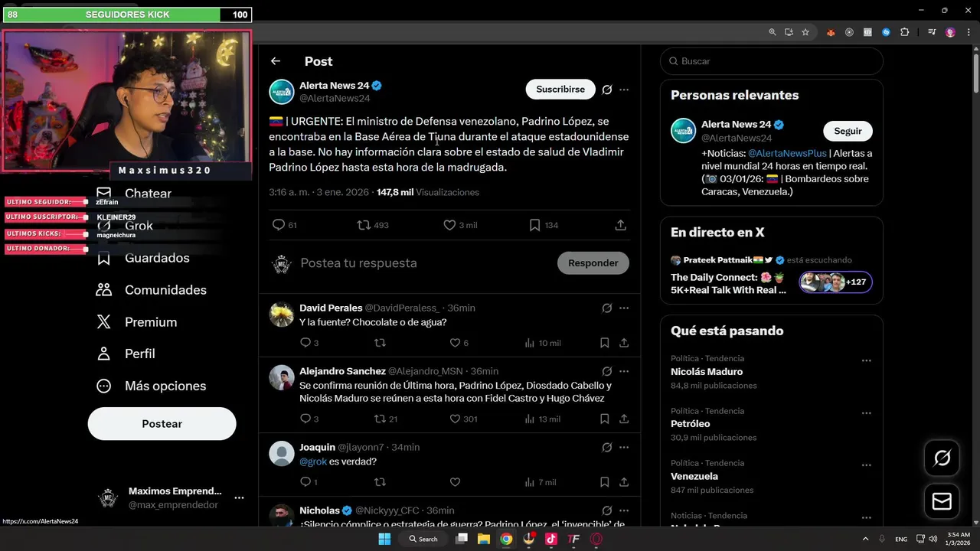Open Shazam extension icon in Chrome toolbar
980x551 pixels.
coord(886,32)
